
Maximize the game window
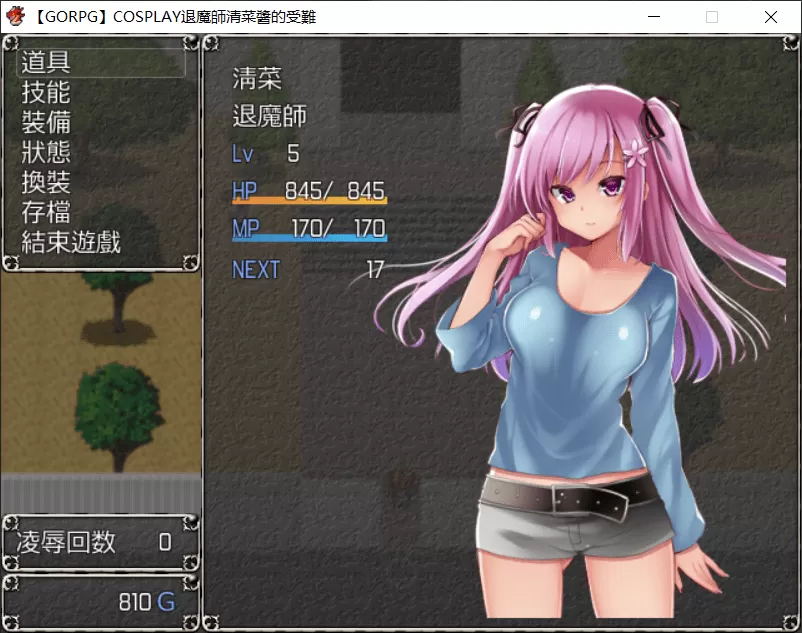712,17
